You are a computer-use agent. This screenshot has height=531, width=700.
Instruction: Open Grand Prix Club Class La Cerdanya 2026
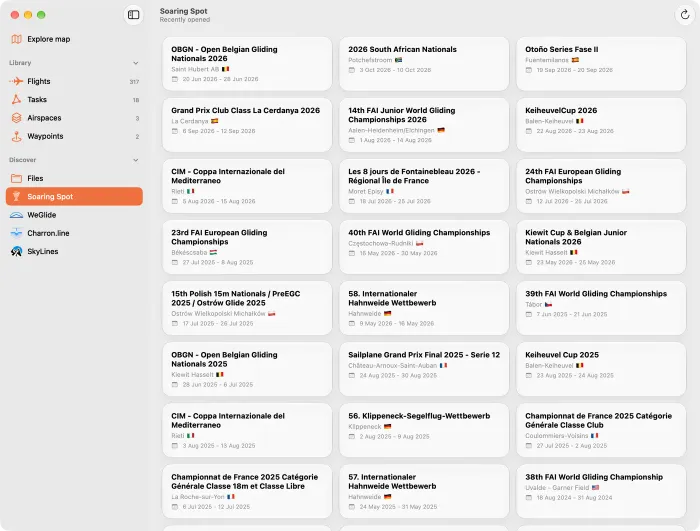[x=247, y=125]
